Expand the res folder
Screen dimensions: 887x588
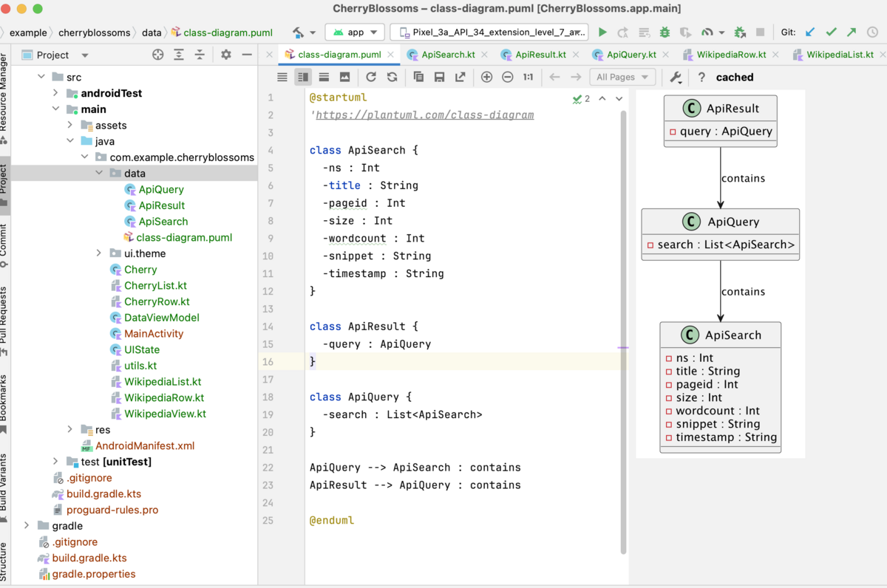70,429
